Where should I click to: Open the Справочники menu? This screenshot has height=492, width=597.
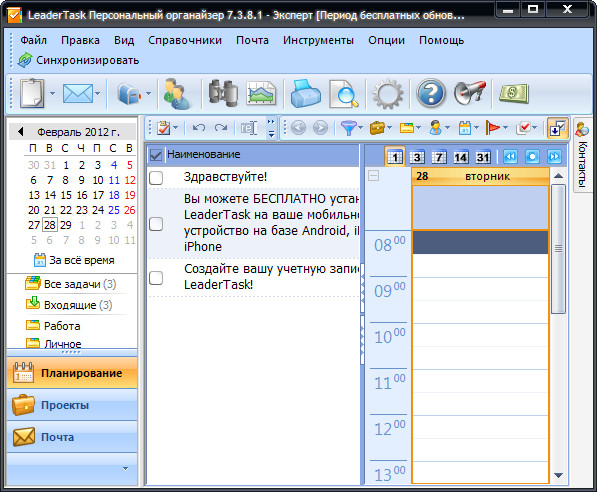[x=185, y=40]
